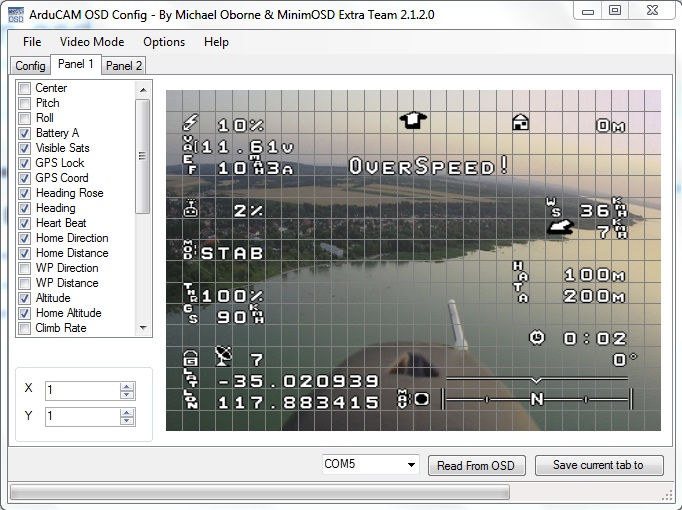This screenshot has width=682, height=510.
Task: Click the panel list scrollbar thumb
Action: 142,156
